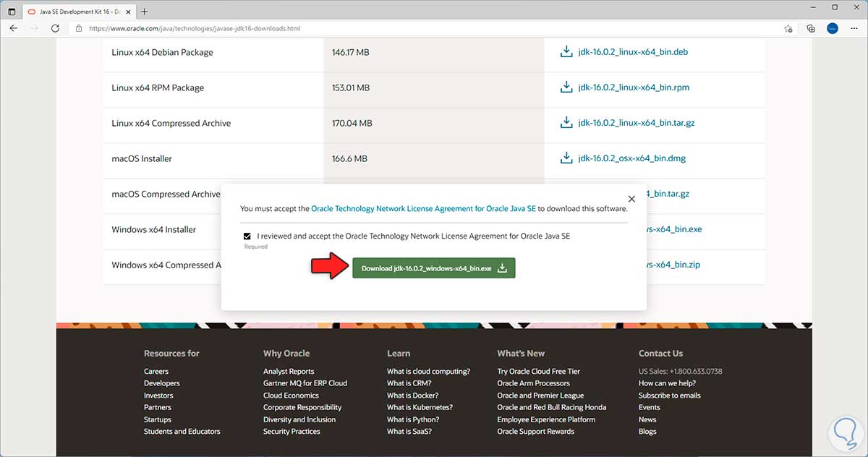Click Download jdk-16.0.2_windows-x64_bin.exe button
This screenshot has height=457, width=868.
coord(434,268)
